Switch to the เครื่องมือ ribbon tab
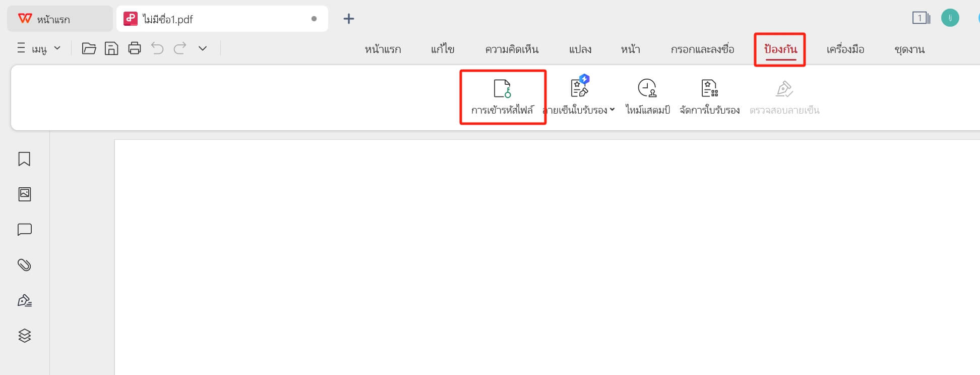 point(845,49)
